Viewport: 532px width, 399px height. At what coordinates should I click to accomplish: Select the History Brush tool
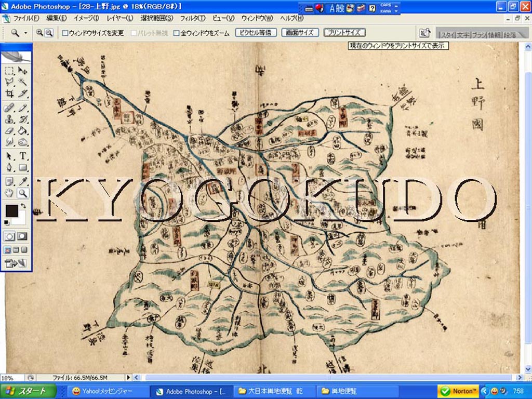pos(23,119)
